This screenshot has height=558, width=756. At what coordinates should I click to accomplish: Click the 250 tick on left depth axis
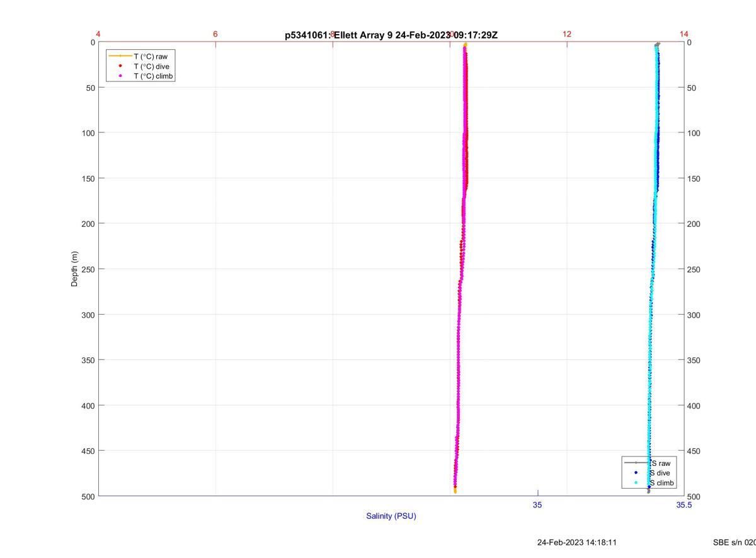88,269
